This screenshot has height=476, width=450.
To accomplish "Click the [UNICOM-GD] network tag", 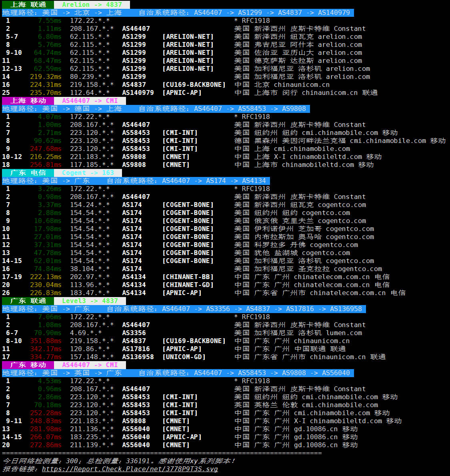I will click(x=184, y=357).
